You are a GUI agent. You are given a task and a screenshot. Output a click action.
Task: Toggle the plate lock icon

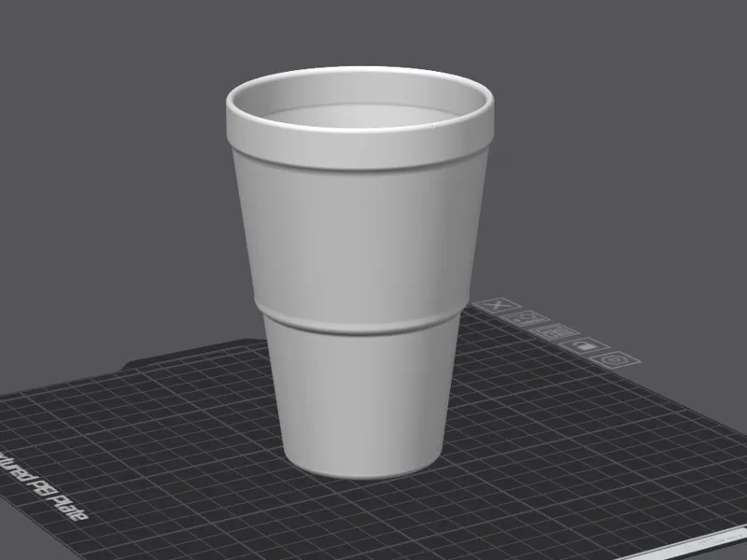click(x=585, y=345)
